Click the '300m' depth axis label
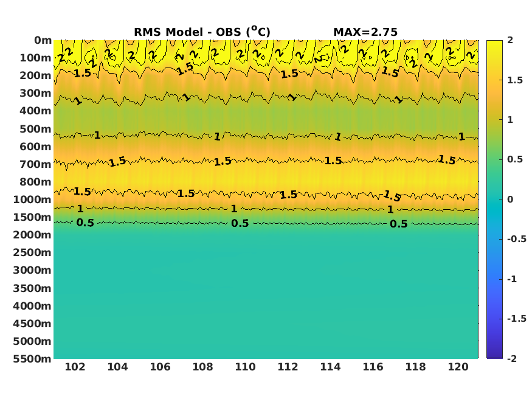 pos(36,93)
